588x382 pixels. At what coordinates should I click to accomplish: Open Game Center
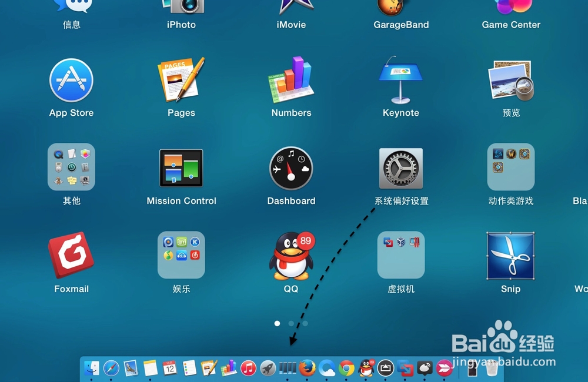(x=513, y=6)
